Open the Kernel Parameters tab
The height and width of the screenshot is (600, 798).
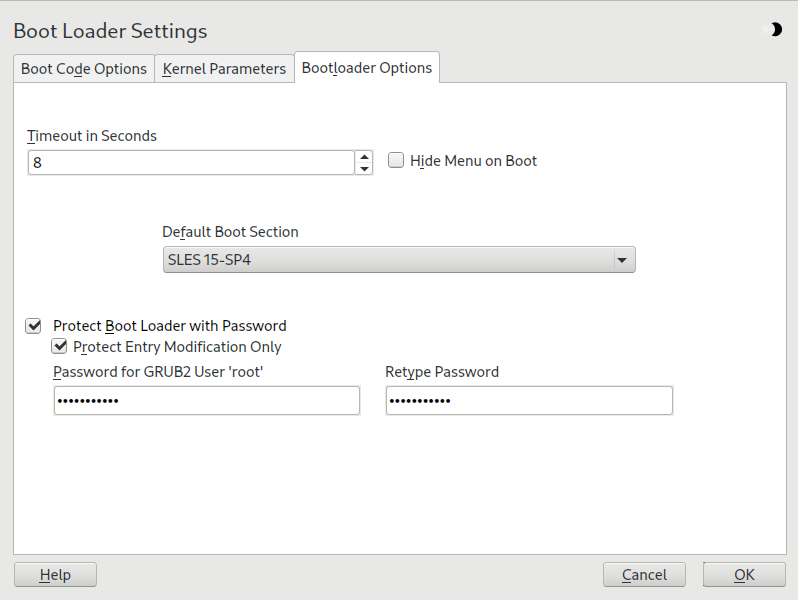coord(224,69)
